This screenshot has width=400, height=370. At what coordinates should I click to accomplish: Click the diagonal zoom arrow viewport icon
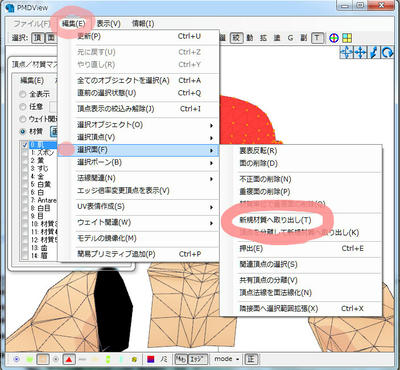[374, 53]
